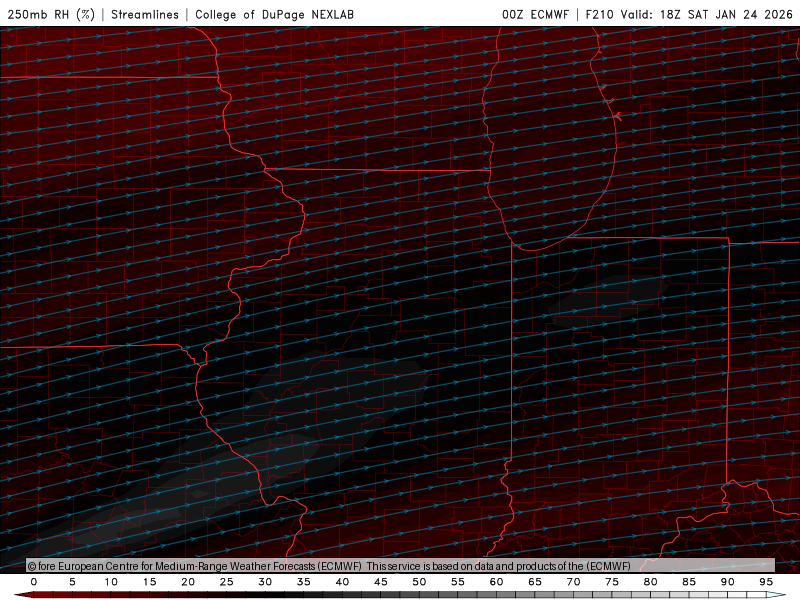Select the '50' legend number

(x=419, y=582)
